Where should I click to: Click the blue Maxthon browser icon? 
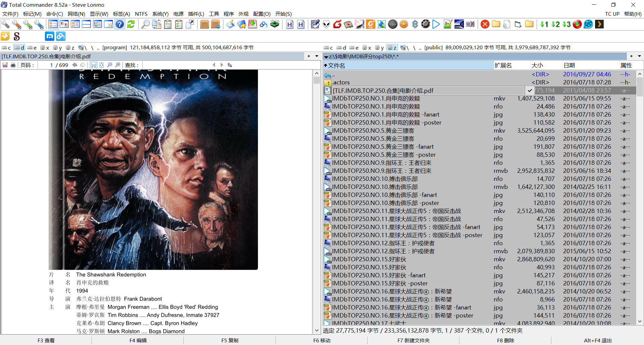[50, 36]
